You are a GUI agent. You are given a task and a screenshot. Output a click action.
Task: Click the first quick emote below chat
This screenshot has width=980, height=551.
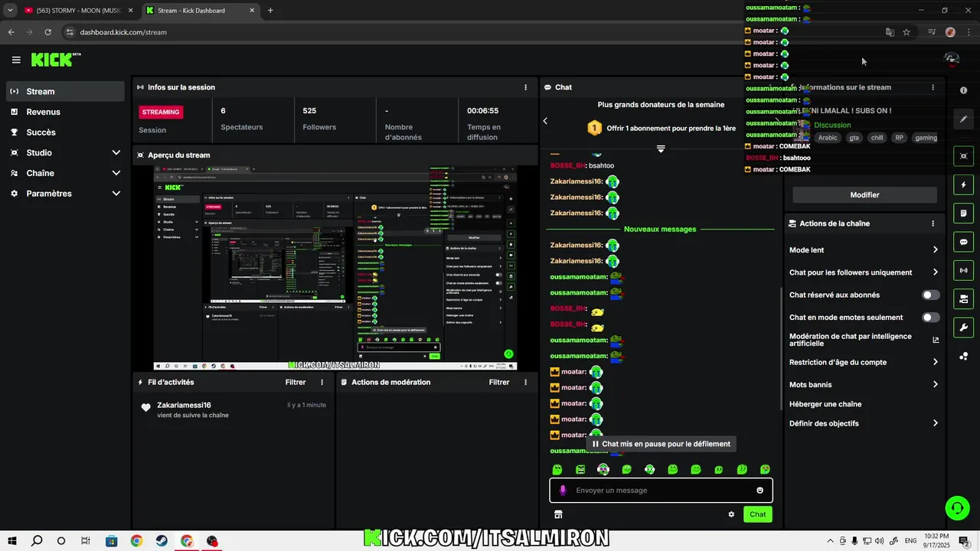pyautogui.click(x=557, y=469)
